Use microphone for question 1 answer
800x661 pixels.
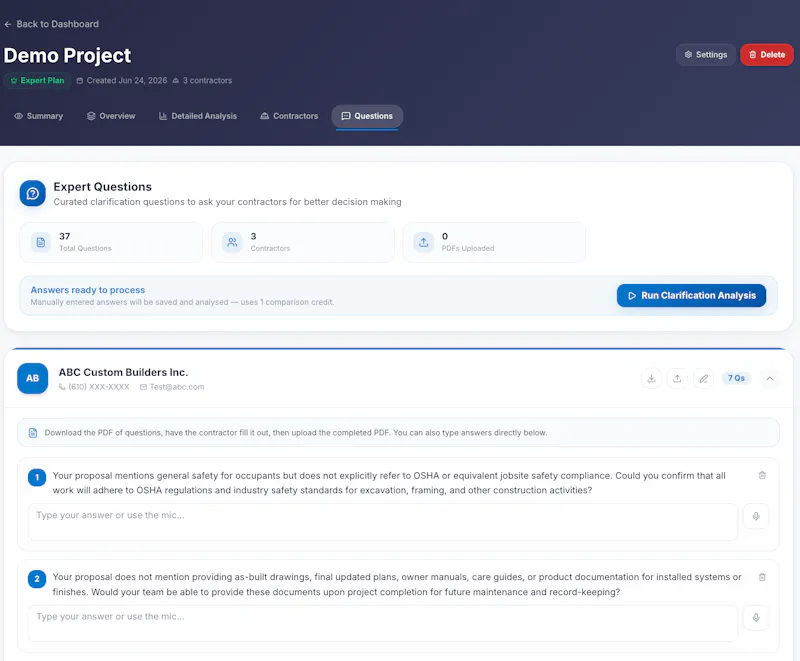(x=756, y=516)
